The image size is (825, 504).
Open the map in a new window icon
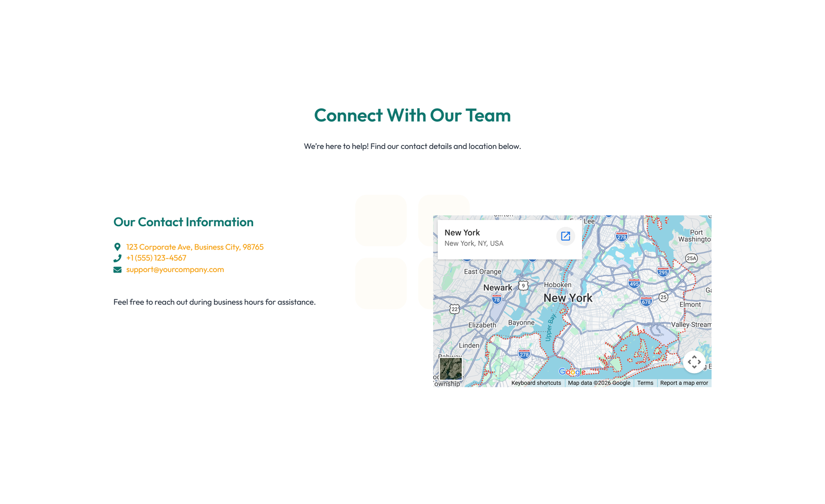click(566, 236)
